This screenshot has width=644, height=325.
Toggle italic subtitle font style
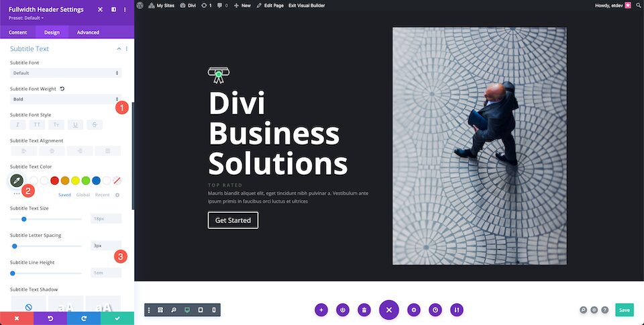point(17,124)
